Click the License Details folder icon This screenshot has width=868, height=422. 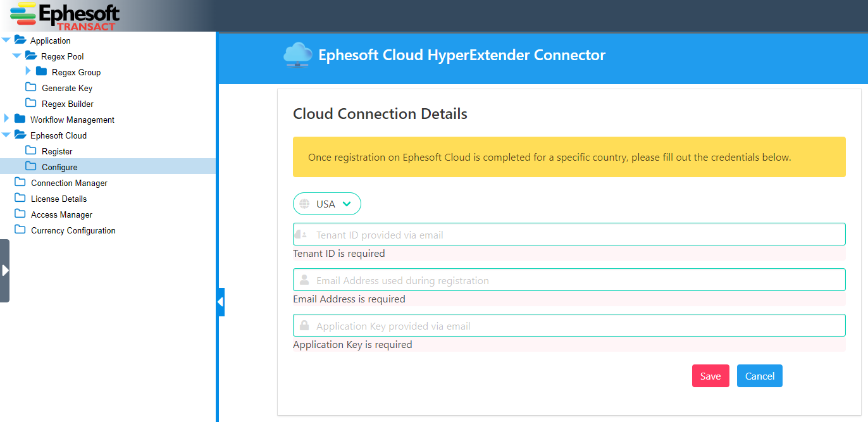click(x=20, y=198)
